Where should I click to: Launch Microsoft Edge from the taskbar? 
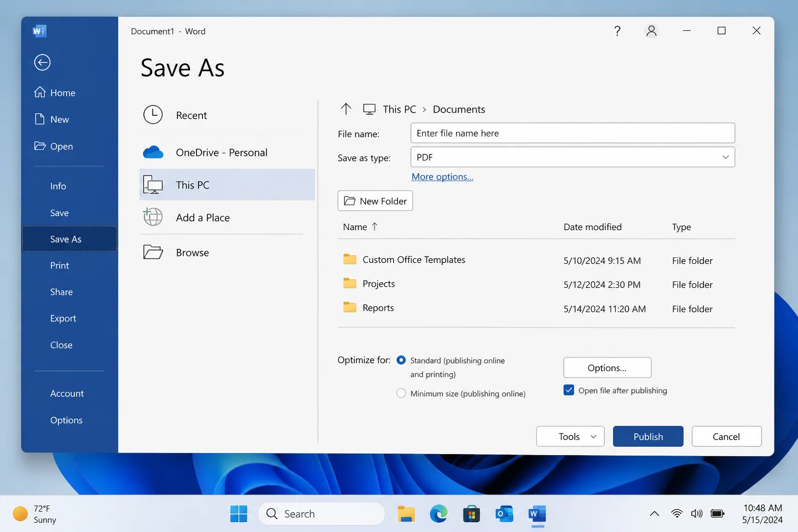click(x=438, y=514)
